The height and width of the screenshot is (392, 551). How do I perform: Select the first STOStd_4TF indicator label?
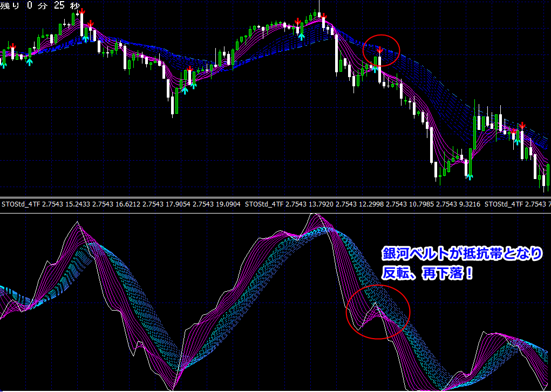pyautogui.click(x=21, y=204)
